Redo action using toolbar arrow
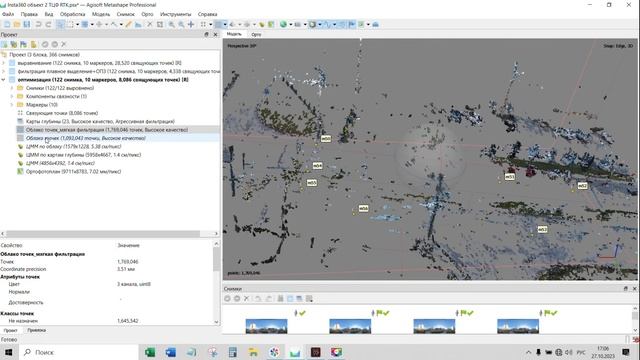 48,24
